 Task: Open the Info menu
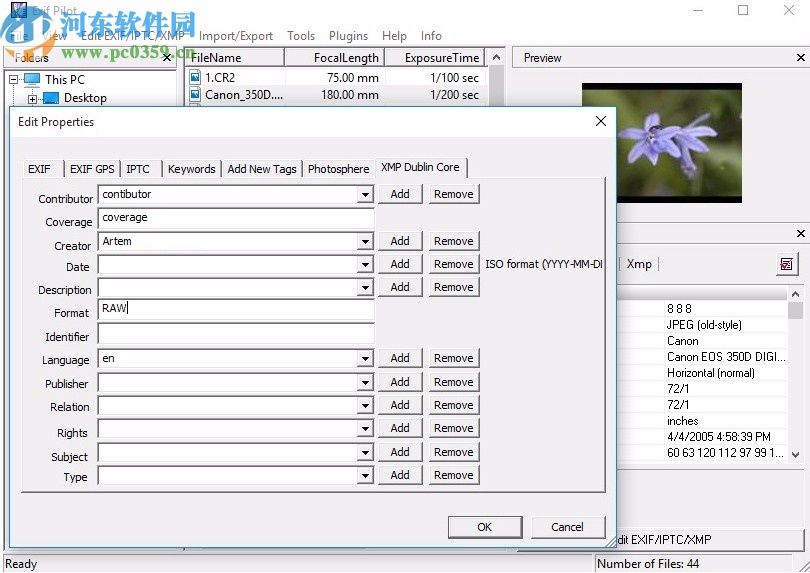click(x=431, y=36)
